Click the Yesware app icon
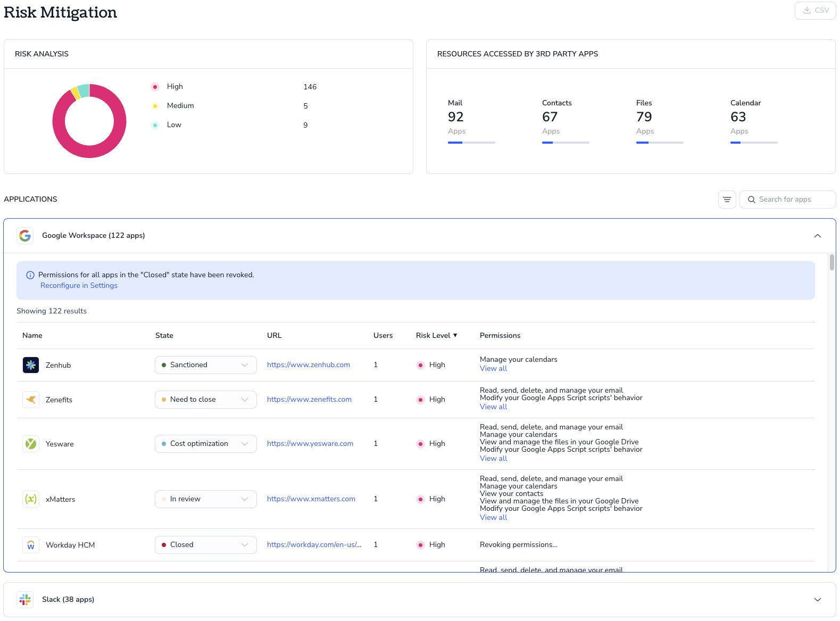This screenshot has height=621, width=840. pyautogui.click(x=31, y=444)
